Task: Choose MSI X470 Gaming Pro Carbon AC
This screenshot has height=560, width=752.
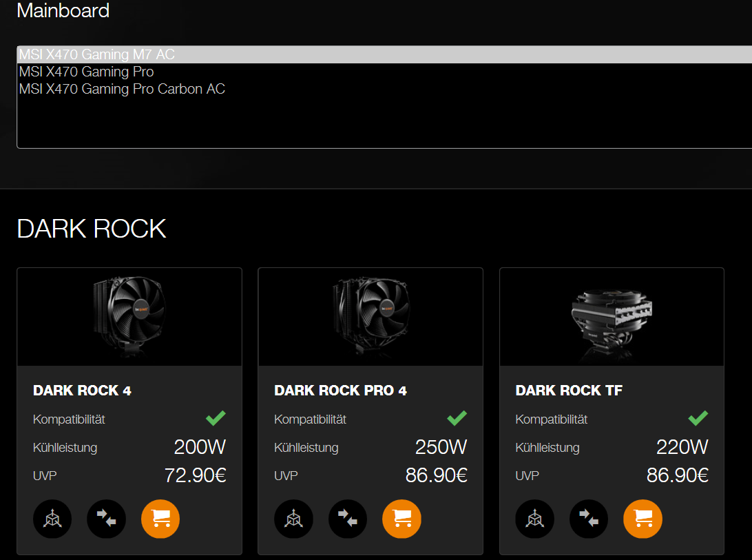Action: pyautogui.click(x=385, y=89)
